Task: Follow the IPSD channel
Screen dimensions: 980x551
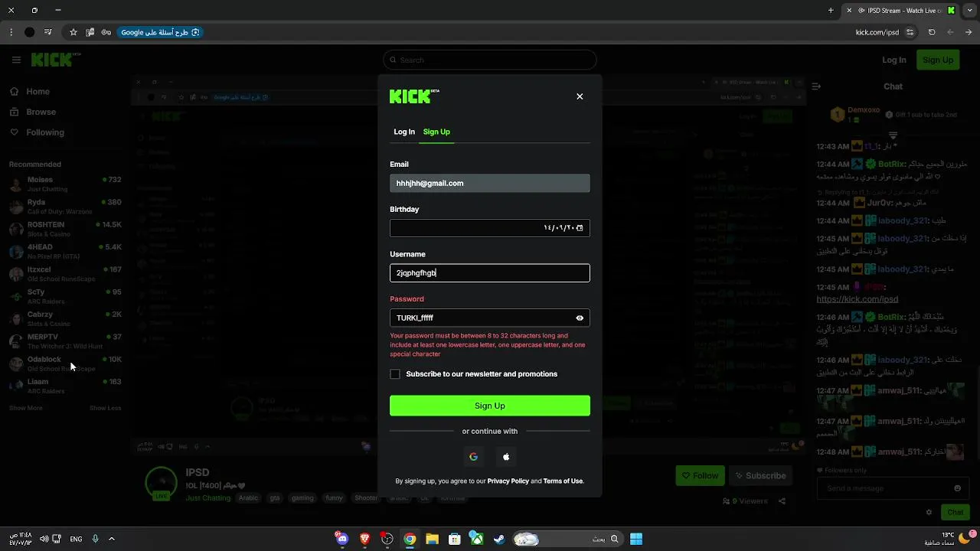Action: pos(700,475)
